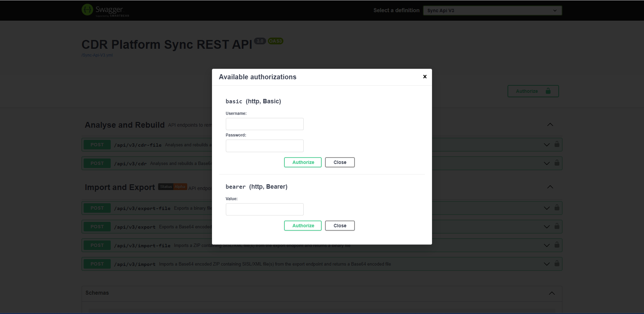Click lock icon on /api/v3/import-file row
644x314 pixels.
click(557, 245)
